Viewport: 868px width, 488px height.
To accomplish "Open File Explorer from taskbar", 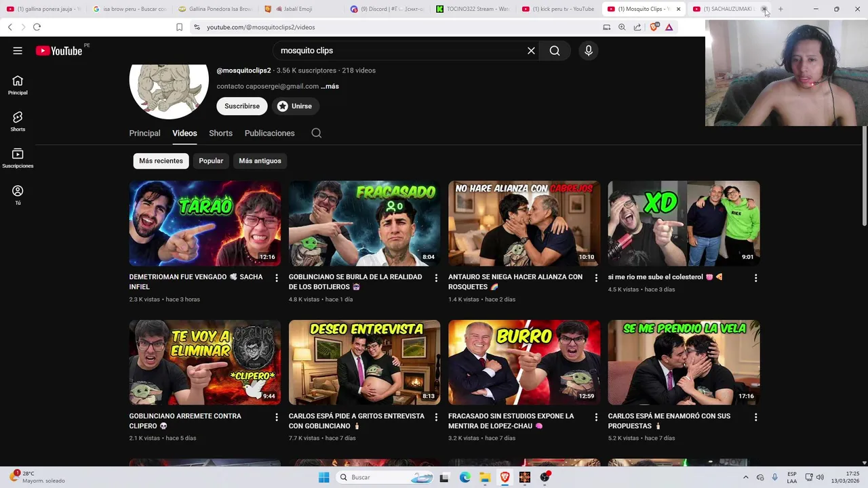I will [486, 477].
